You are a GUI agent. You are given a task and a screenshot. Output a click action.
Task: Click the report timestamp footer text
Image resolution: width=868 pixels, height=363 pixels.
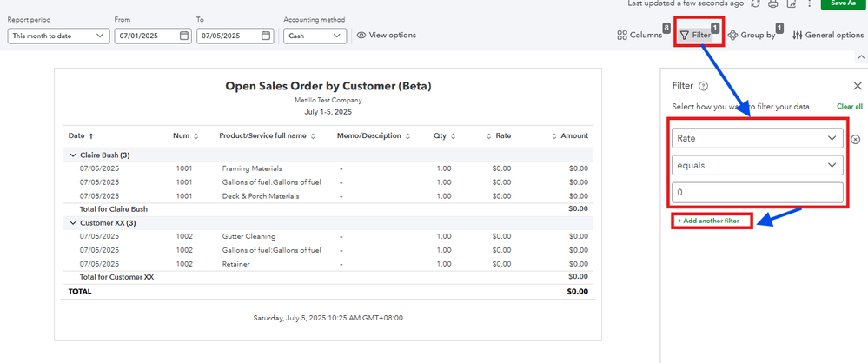328,318
